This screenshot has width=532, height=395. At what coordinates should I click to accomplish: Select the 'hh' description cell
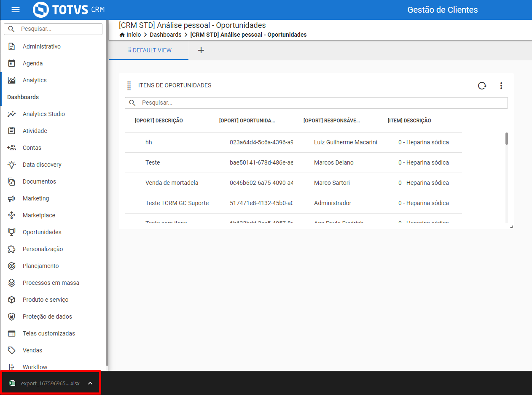pos(149,142)
